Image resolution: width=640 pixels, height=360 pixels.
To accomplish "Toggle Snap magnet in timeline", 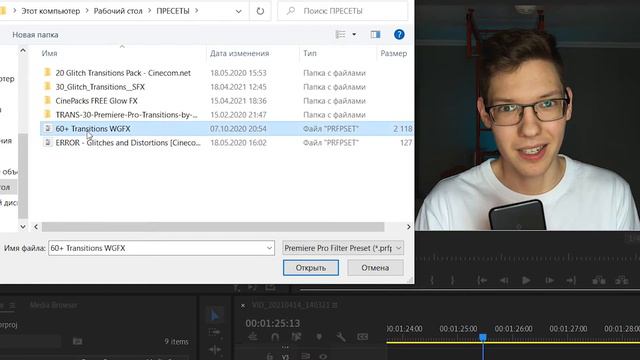I will tap(275, 337).
